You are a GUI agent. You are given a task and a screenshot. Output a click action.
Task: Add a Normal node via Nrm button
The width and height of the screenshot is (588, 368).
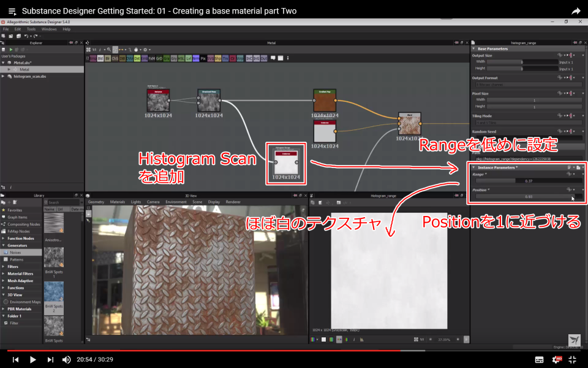coord(196,59)
